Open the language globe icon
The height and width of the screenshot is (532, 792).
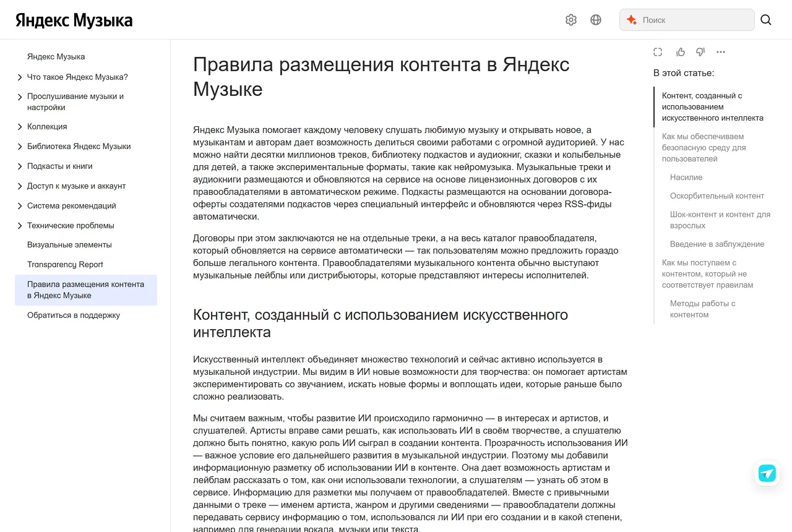(x=596, y=20)
